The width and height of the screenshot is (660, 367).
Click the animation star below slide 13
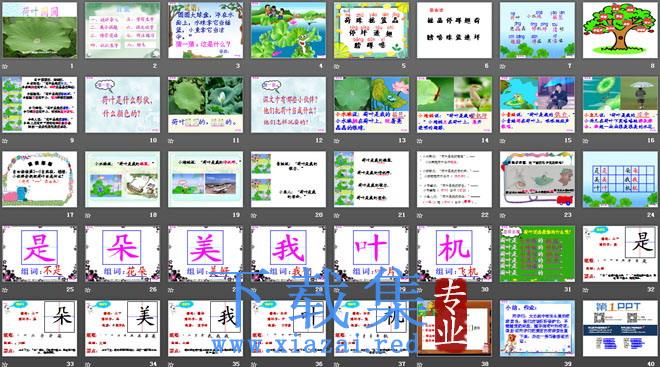[x=337, y=141]
